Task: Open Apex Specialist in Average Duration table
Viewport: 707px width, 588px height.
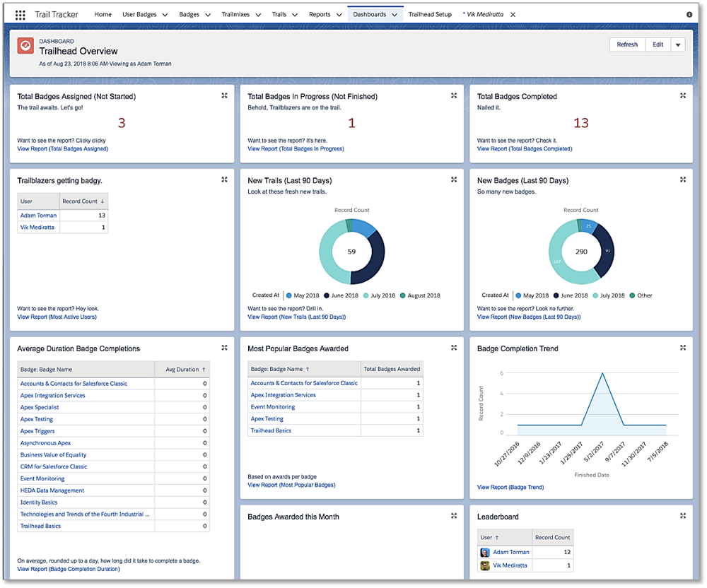Action: [39, 407]
